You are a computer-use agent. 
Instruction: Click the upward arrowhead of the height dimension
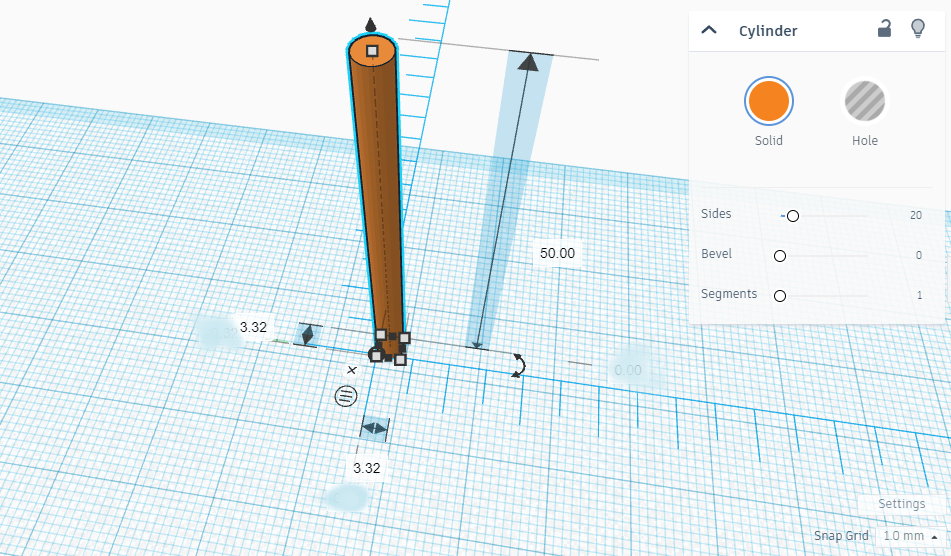(x=529, y=61)
